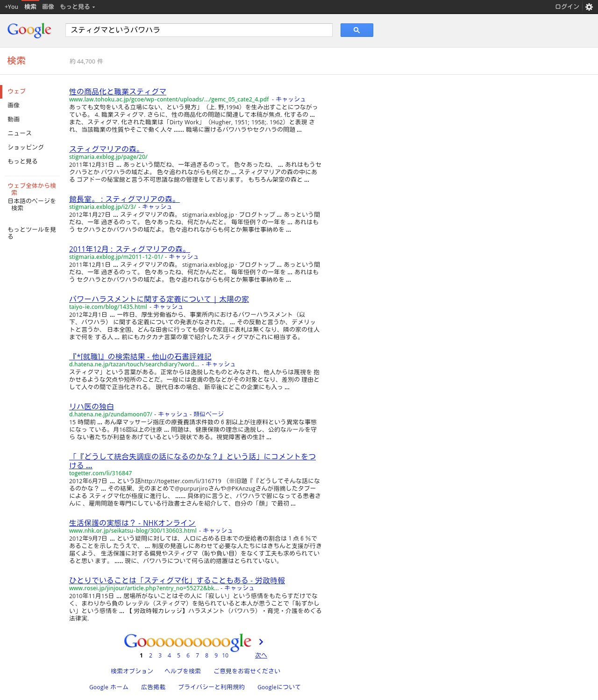Click 次へ next page link
Image resolution: width=598 pixels, height=700 pixels.
(x=261, y=655)
